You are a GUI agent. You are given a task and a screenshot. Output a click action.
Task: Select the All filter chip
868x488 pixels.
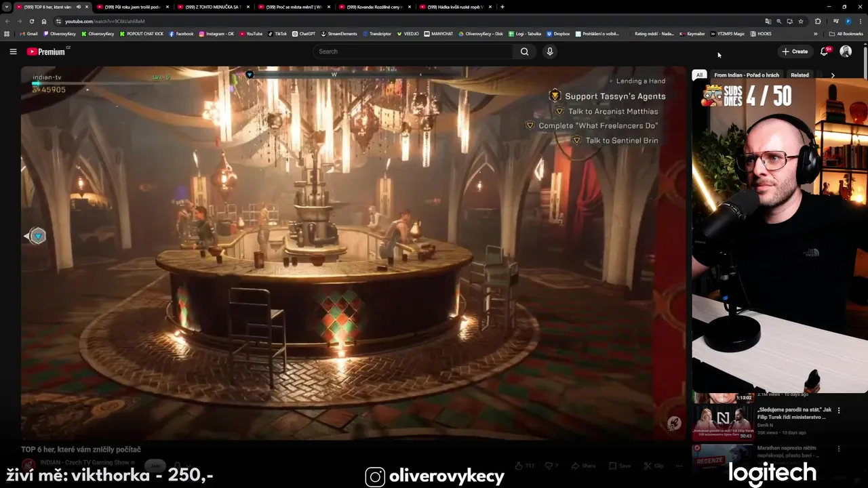(699, 75)
